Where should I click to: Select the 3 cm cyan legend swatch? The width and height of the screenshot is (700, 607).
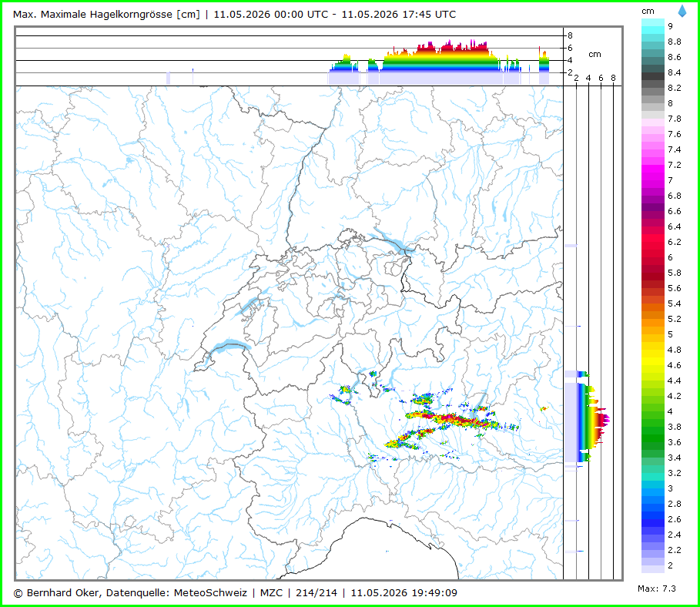(x=653, y=488)
